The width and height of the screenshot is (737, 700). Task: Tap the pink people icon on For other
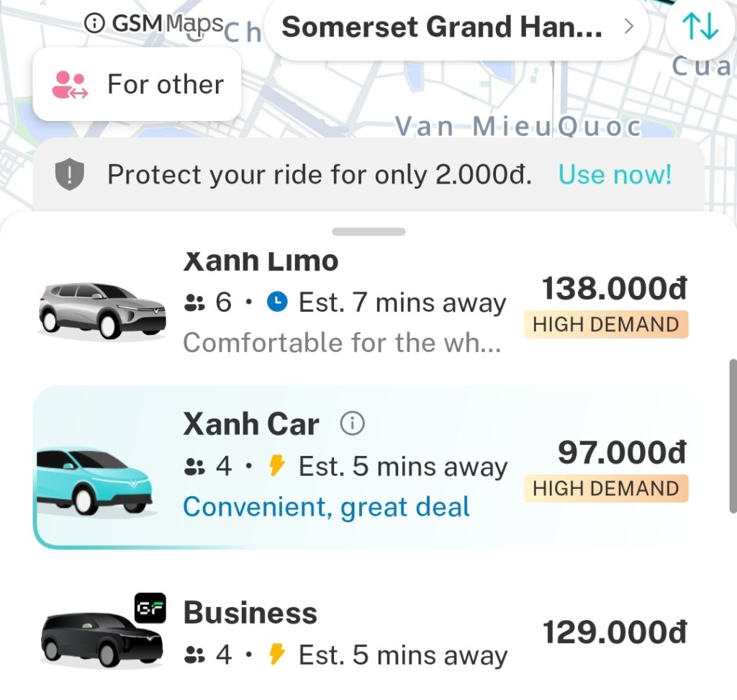70,84
